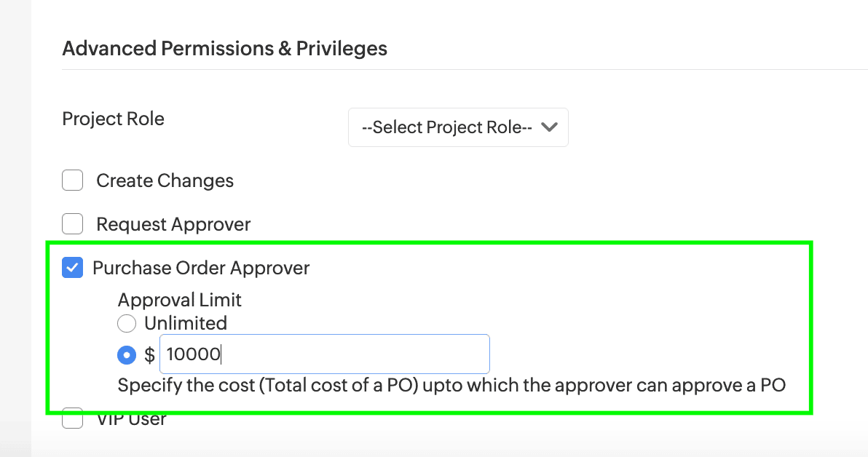This screenshot has width=868, height=457.
Task: Uncheck the Purchase Order Approver checkbox
Action: [73, 268]
